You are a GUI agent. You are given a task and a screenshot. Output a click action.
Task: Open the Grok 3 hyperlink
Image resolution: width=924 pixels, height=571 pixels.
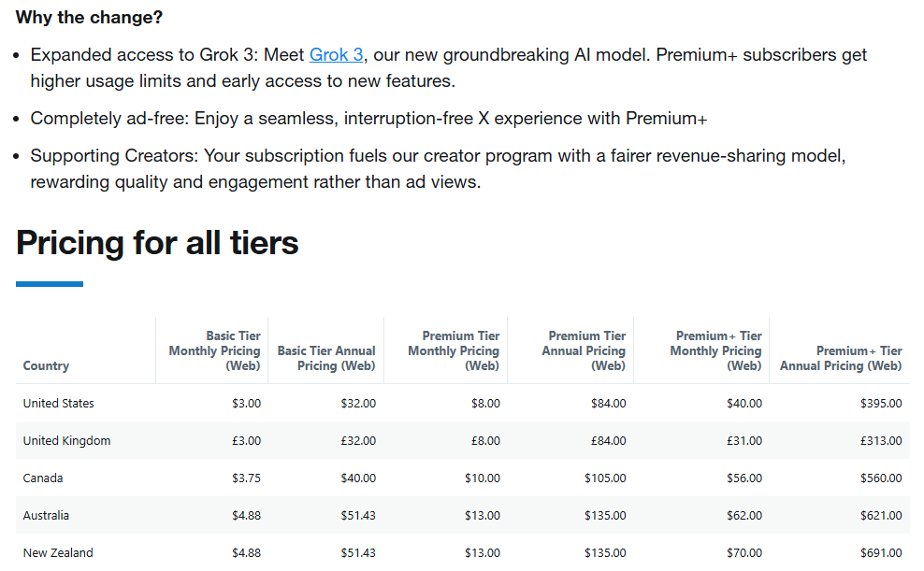coord(336,54)
